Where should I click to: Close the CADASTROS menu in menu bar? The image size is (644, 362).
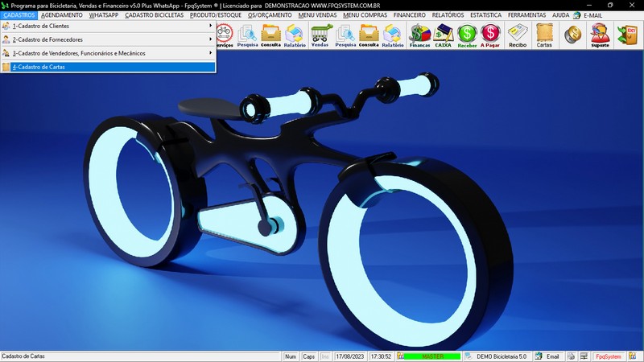point(19,15)
